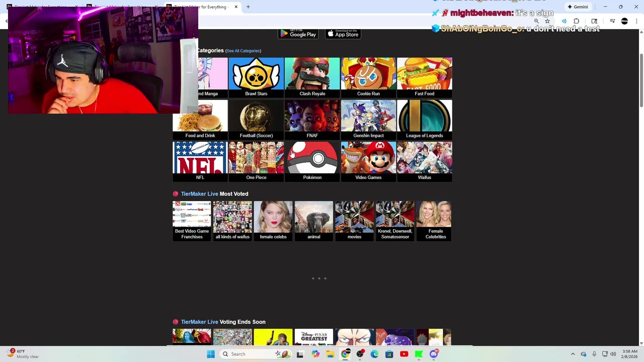Click TierMaker Live link above Most Voted
644x362 pixels.
(199, 194)
